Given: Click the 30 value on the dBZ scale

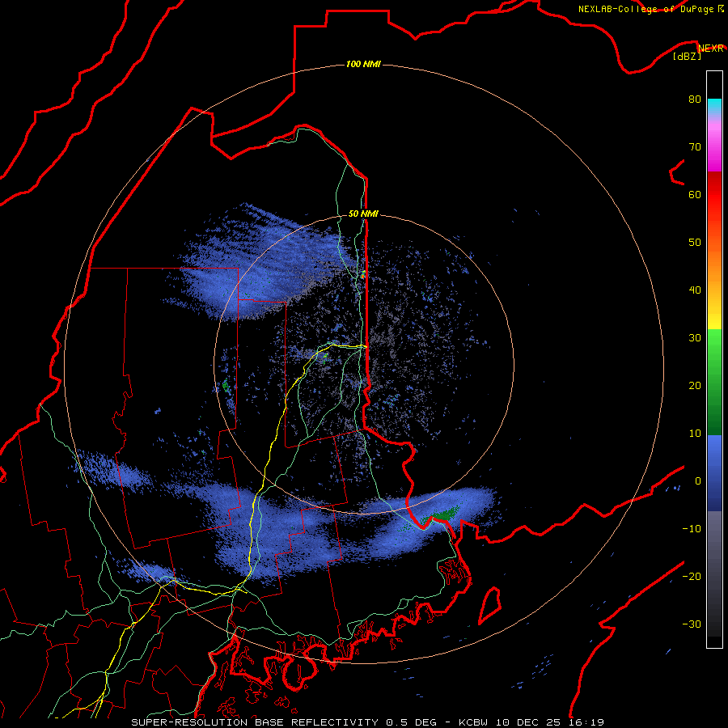Looking at the screenshot, I should pyautogui.click(x=695, y=338).
